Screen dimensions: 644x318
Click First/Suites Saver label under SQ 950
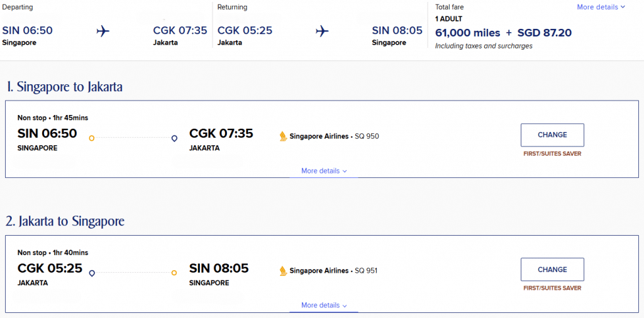pyautogui.click(x=552, y=154)
